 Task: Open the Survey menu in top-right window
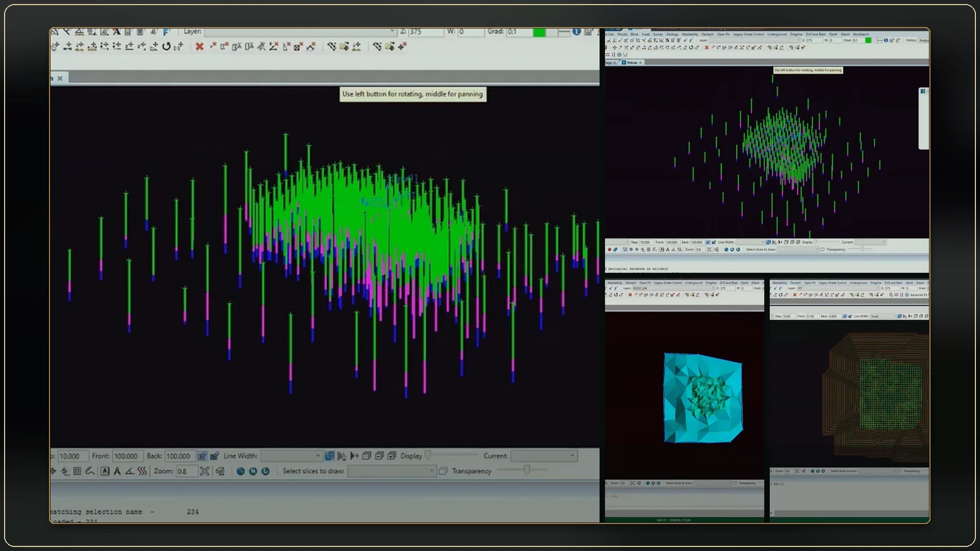pyautogui.click(x=658, y=34)
